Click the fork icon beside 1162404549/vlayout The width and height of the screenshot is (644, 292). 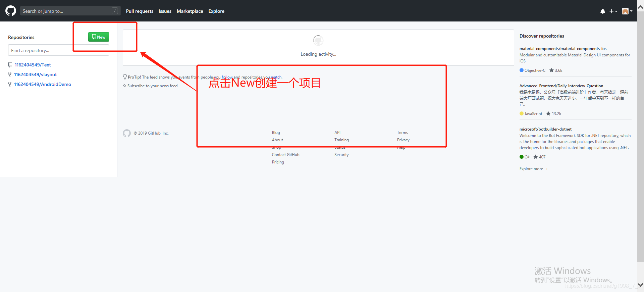pos(10,75)
